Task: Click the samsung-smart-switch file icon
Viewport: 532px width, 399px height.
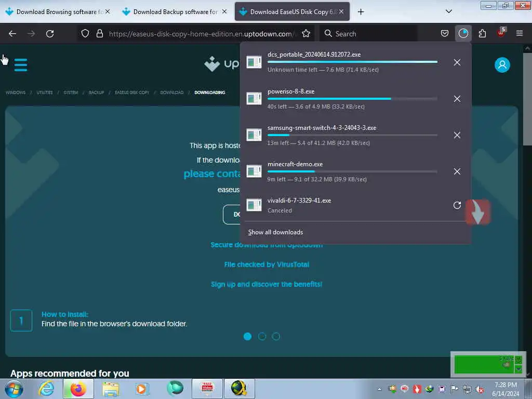Action: point(254,135)
